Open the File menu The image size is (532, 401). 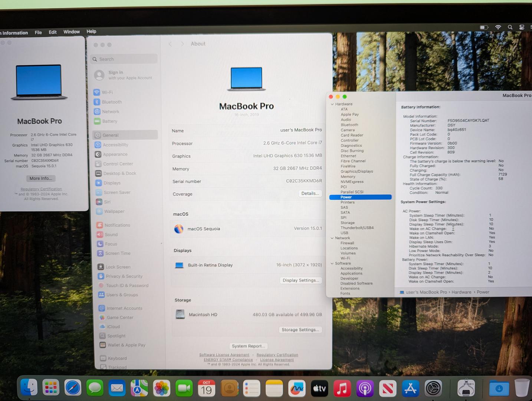38,32
